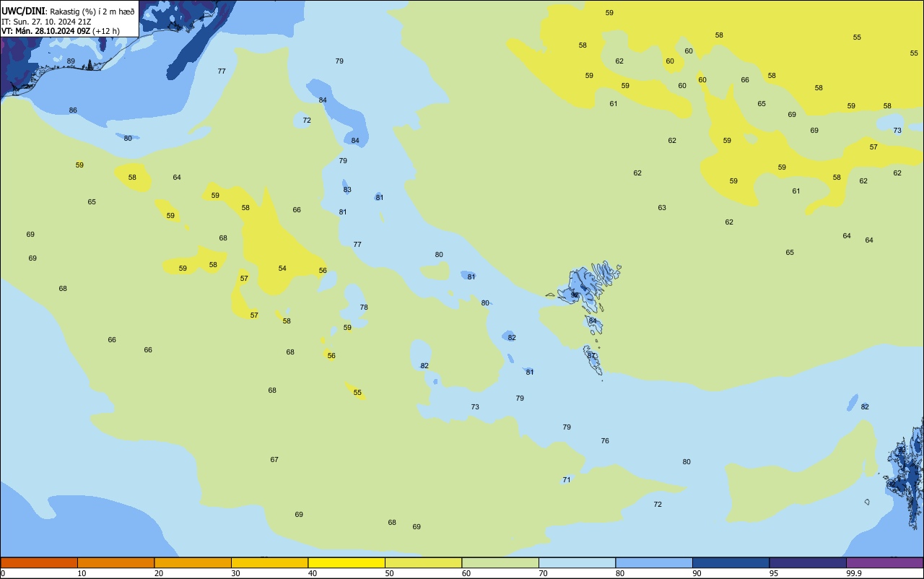Click the '20' legend scale label

(x=159, y=573)
